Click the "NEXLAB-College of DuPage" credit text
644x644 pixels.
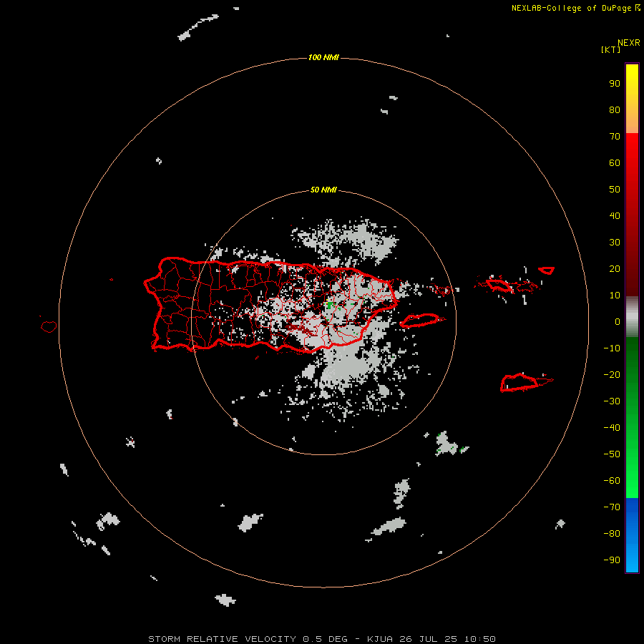(x=571, y=8)
